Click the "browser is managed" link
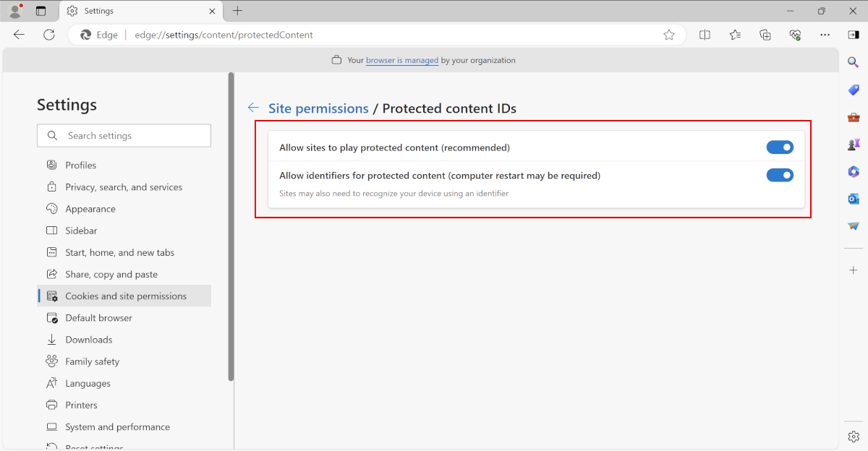The height and width of the screenshot is (451, 868). [x=402, y=61]
